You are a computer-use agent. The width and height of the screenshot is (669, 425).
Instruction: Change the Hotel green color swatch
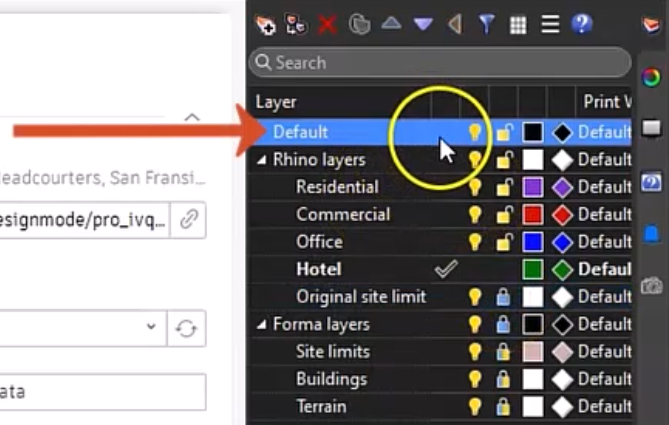coord(532,269)
